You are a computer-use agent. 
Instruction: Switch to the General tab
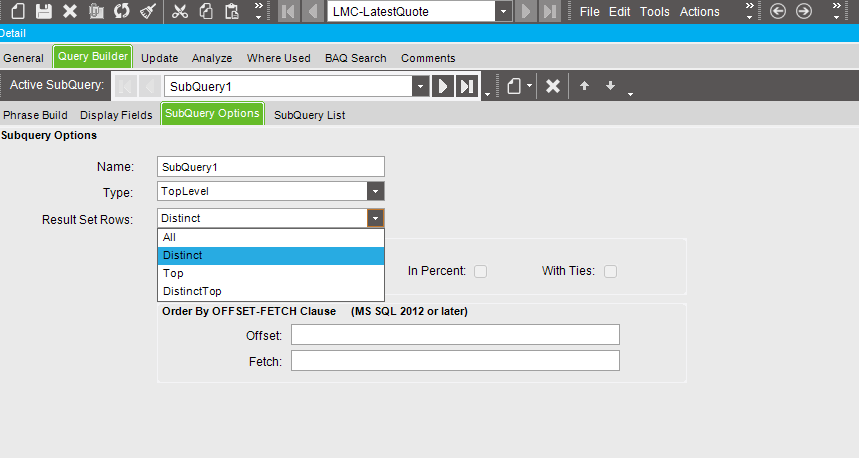(24, 58)
